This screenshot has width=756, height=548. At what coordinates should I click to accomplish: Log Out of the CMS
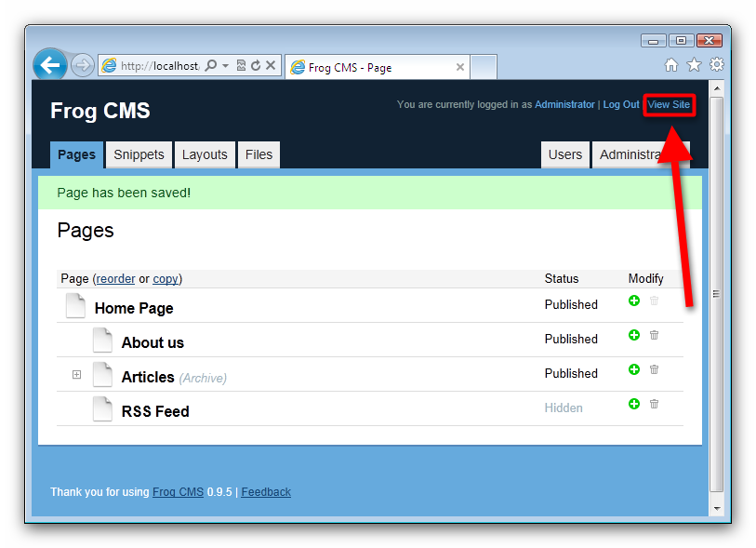click(621, 104)
